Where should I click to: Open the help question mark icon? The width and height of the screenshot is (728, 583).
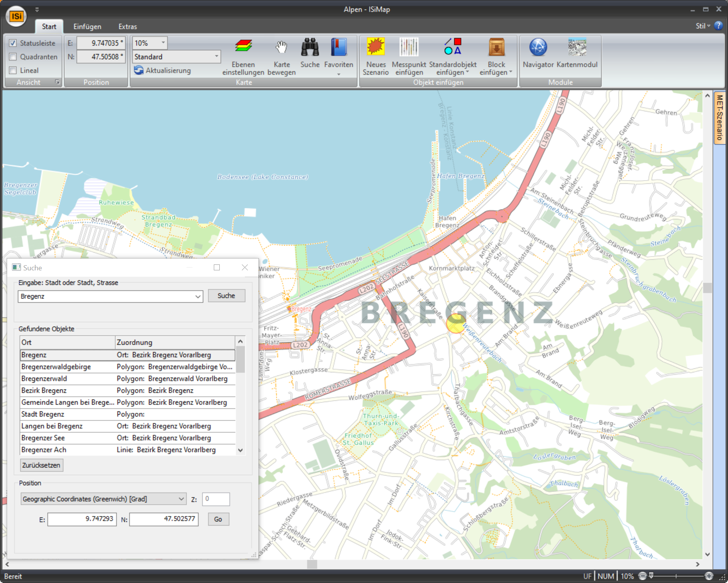[x=719, y=26]
